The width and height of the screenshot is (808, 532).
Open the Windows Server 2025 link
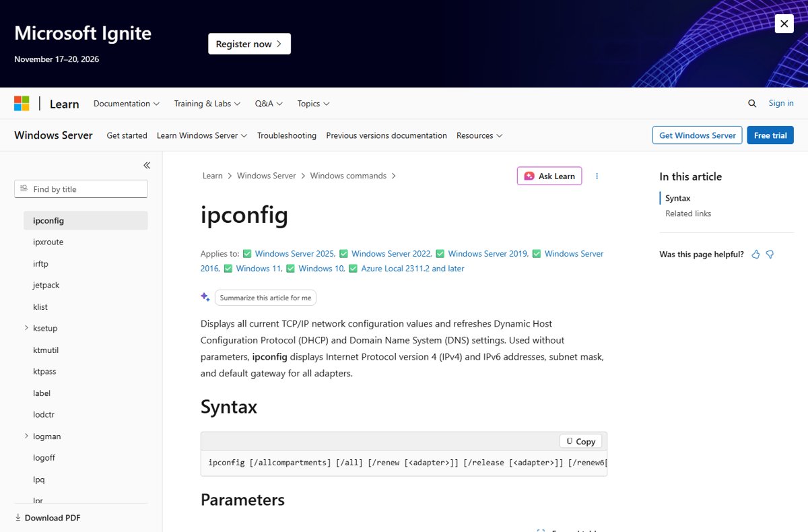tap(295, 254)
